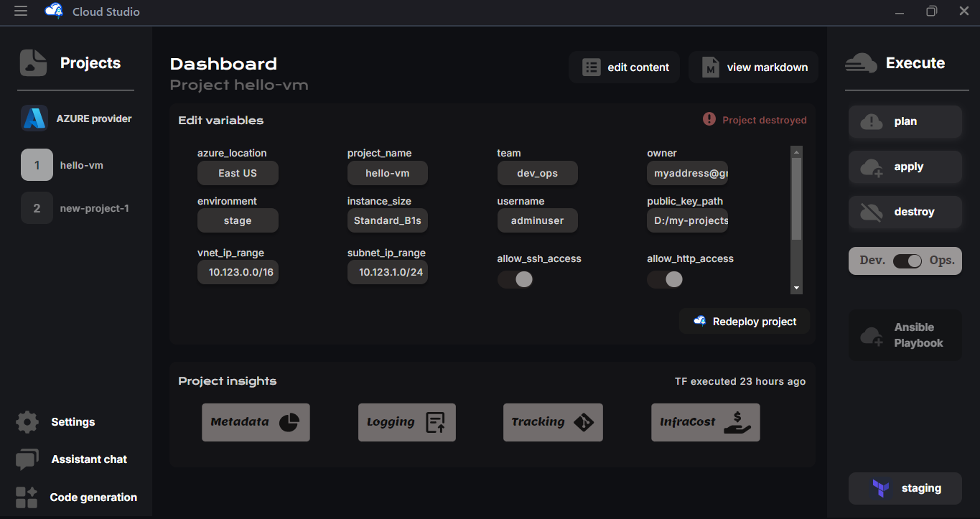Click the Metadata pie chart insight
980x519 pixels.
click(x=256, y=422)
